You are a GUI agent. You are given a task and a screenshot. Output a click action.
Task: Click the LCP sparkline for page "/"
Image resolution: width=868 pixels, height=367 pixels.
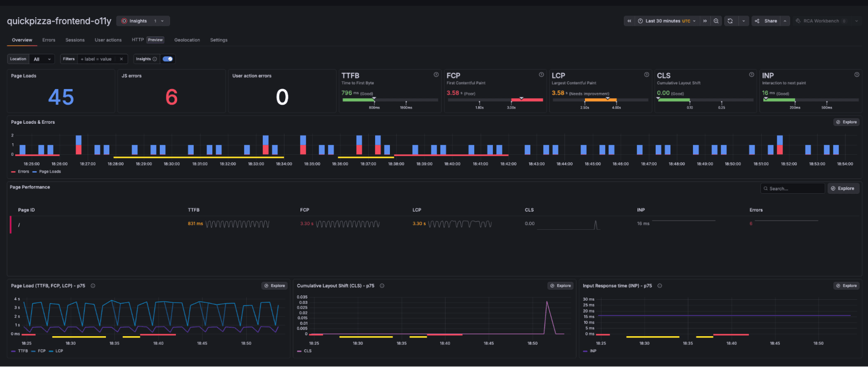click(460, 224)
